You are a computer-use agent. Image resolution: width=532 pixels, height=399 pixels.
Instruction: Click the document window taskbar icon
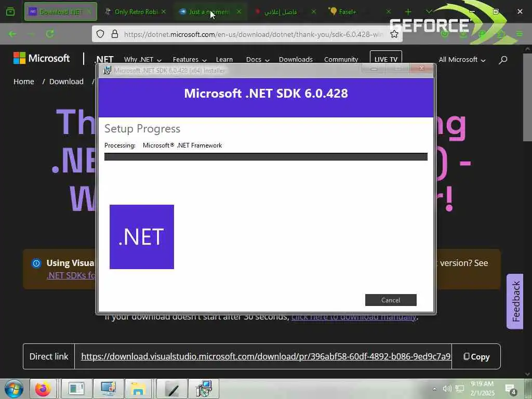[x=77, y=389]
